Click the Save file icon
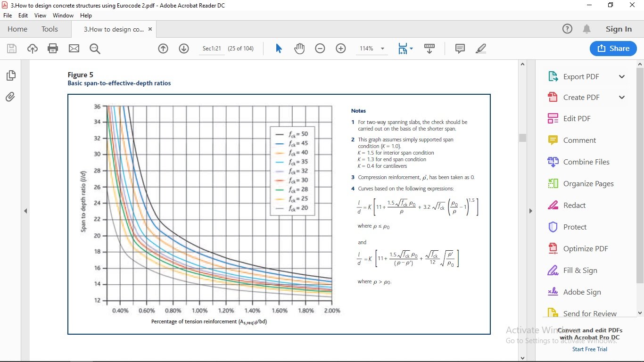This screenshot has width=644, height=362. (12, 49)
